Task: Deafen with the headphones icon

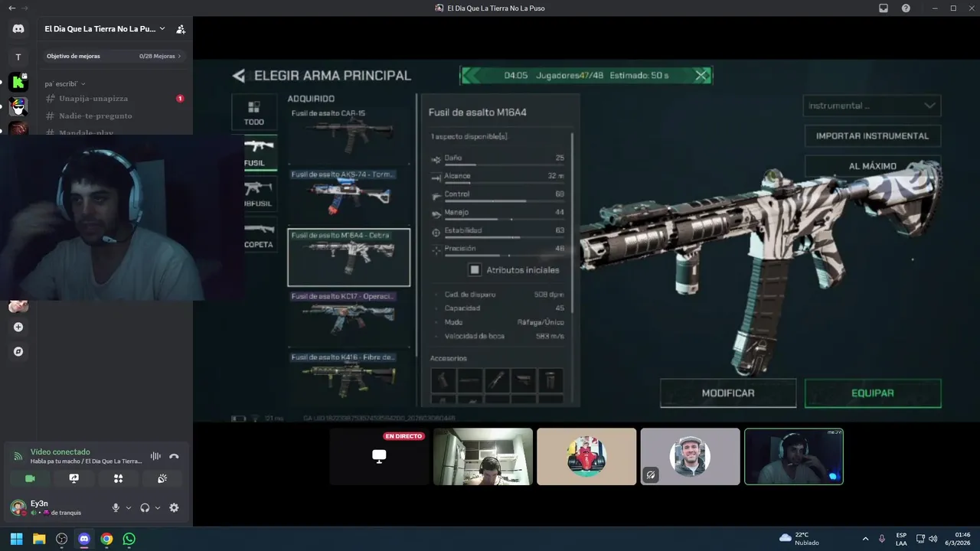Action: [x=145, y=507]
